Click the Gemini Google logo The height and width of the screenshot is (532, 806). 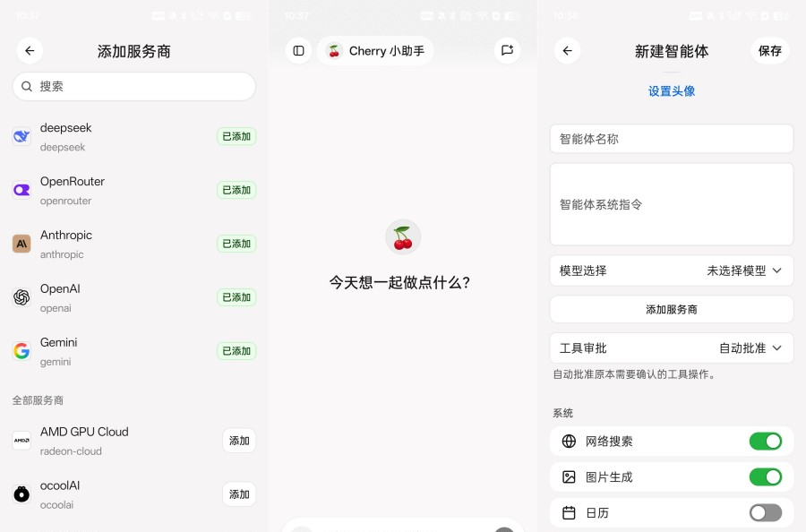(x=21, y=351)
